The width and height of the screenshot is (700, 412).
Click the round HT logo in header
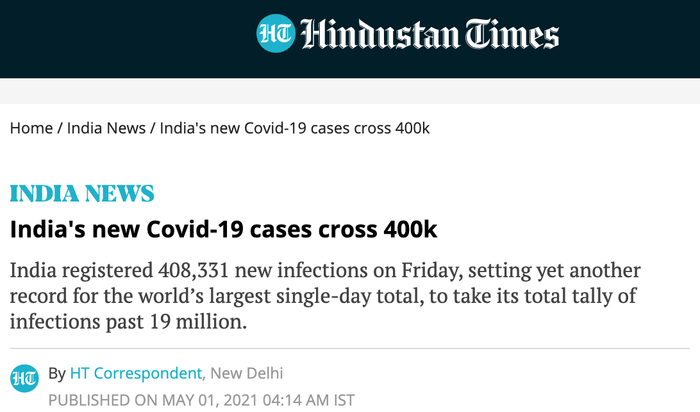point(276,35)
